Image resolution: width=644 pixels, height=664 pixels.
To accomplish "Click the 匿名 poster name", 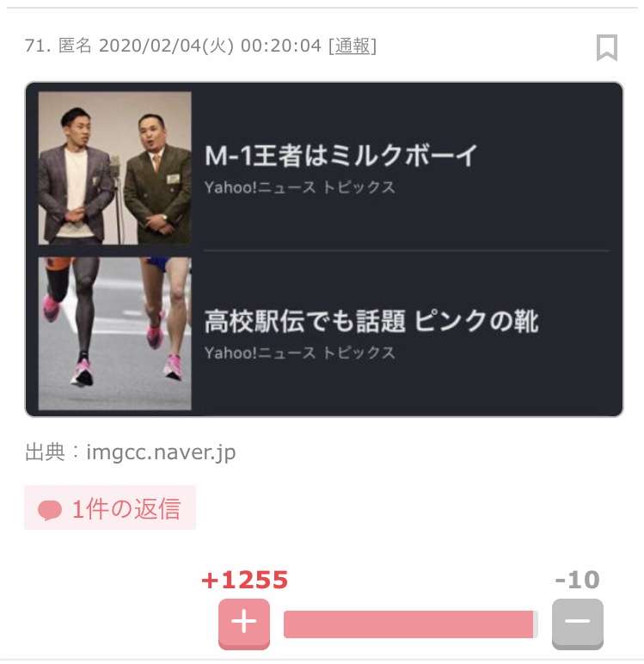I will [76, 46].
